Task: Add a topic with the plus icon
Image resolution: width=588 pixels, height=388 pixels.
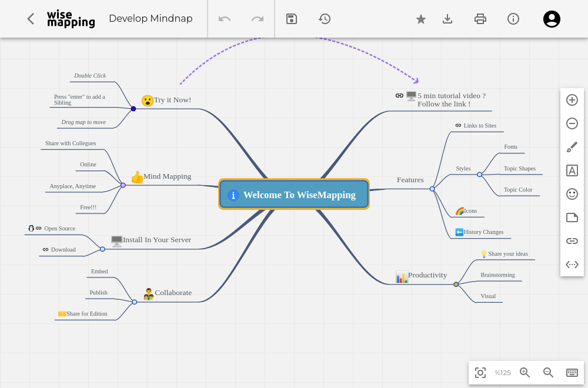Action: tap(572, 100)
